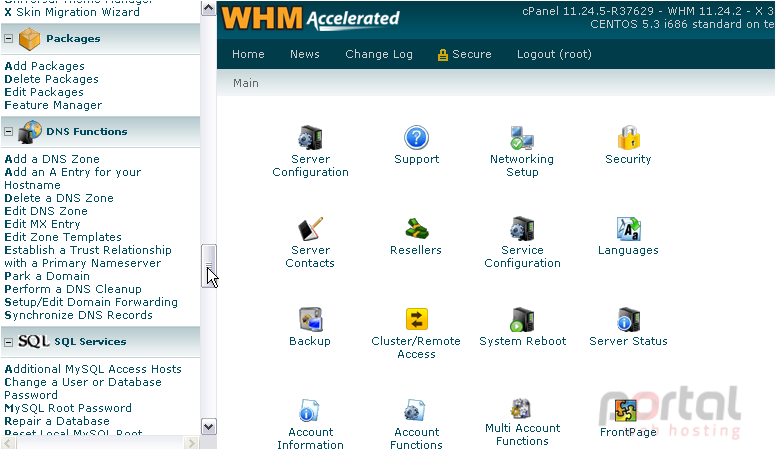Viewport: 776px width, 450px height.
Task: Click sidebar vertical scrollbar down arrow
Action: (x=209, y=426)
